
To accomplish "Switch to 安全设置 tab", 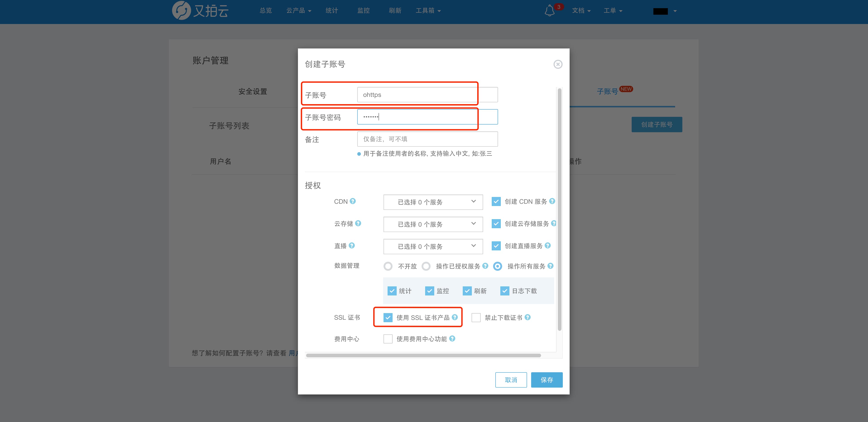I will pos(253,91).
